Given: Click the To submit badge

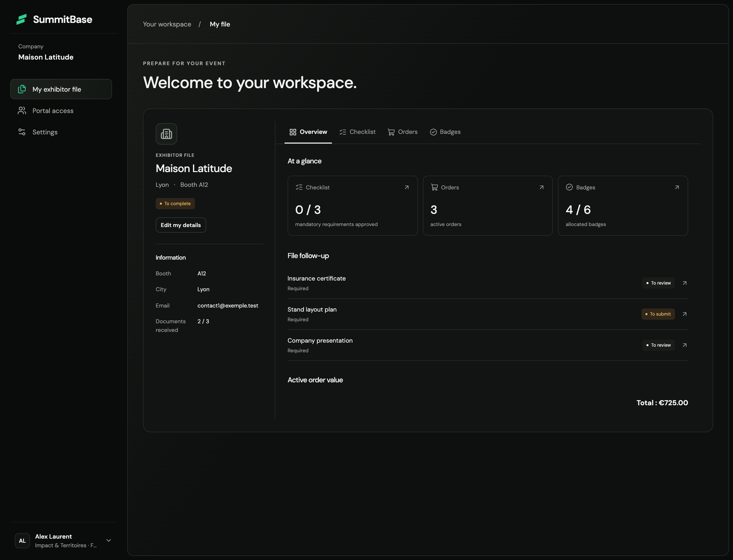Looking at the screenshot, I should pyautogui.click(x=658, y=314).
